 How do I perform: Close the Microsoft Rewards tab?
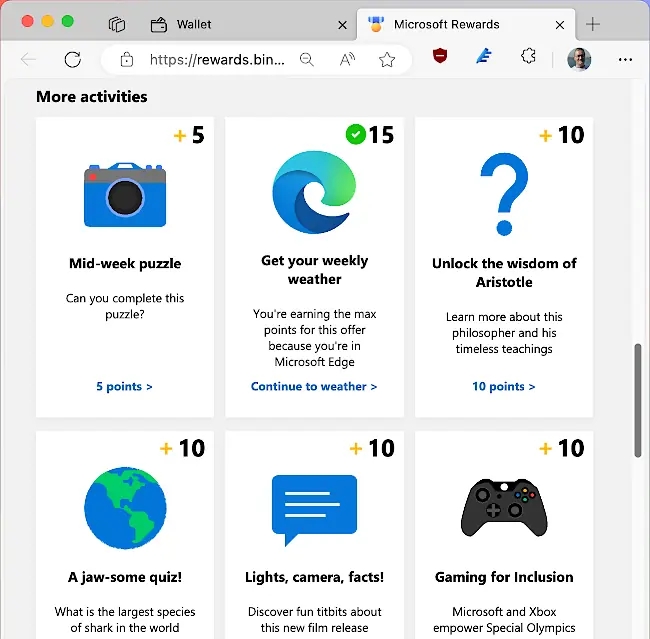(x=560, y=25)
